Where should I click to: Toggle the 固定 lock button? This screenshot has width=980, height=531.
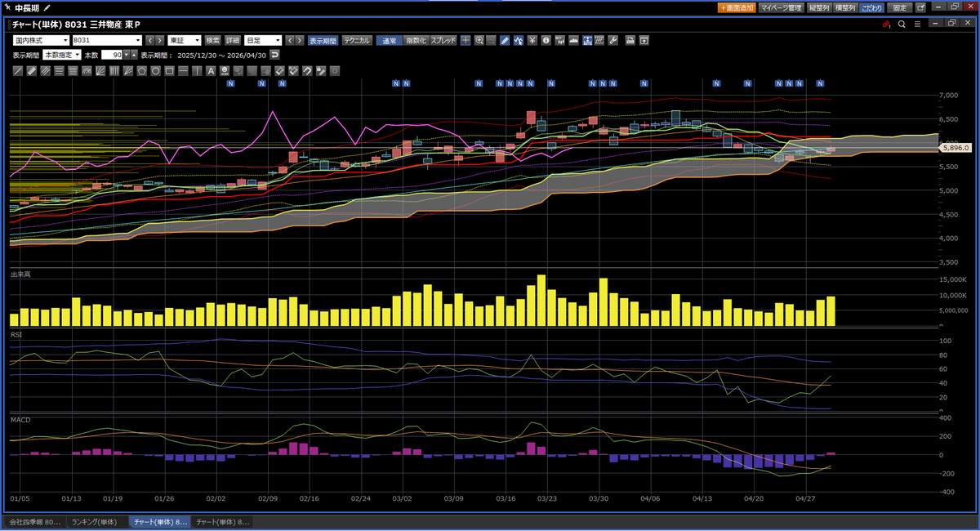coord(899,7)
